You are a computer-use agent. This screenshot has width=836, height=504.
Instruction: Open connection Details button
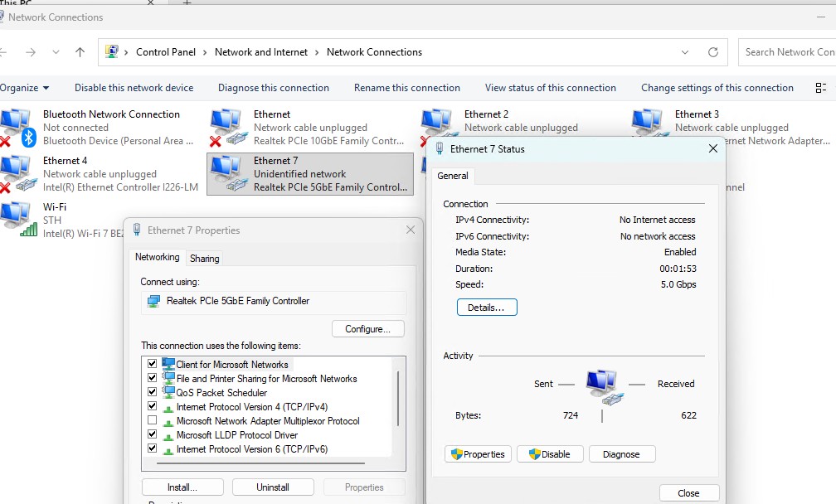[x=486, y=308]
